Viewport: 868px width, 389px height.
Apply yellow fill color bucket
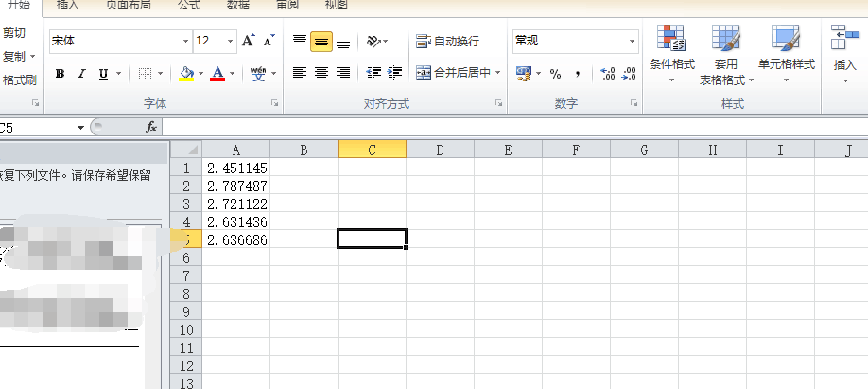186,73
